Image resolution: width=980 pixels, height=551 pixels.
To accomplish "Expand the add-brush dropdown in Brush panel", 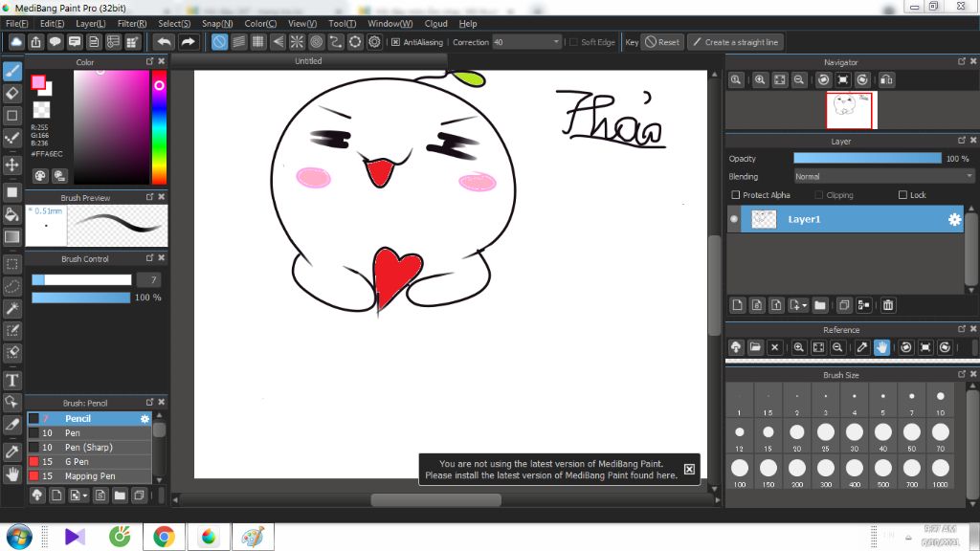I will click(85, 496).
